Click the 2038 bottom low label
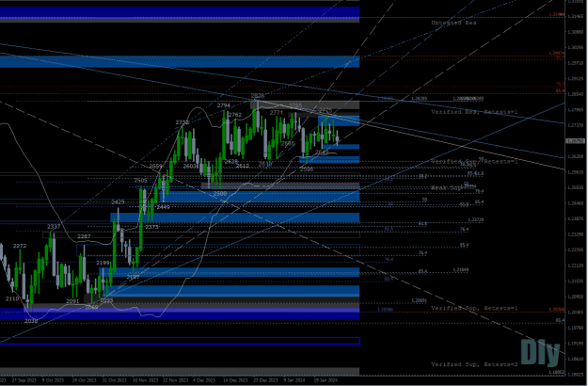588x386 pixels. [31, 321]
